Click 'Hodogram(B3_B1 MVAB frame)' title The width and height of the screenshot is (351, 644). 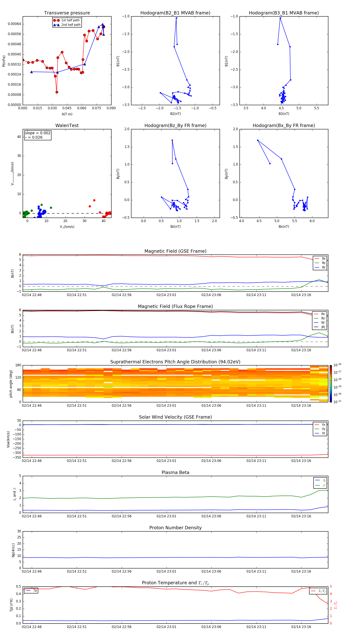284,13
